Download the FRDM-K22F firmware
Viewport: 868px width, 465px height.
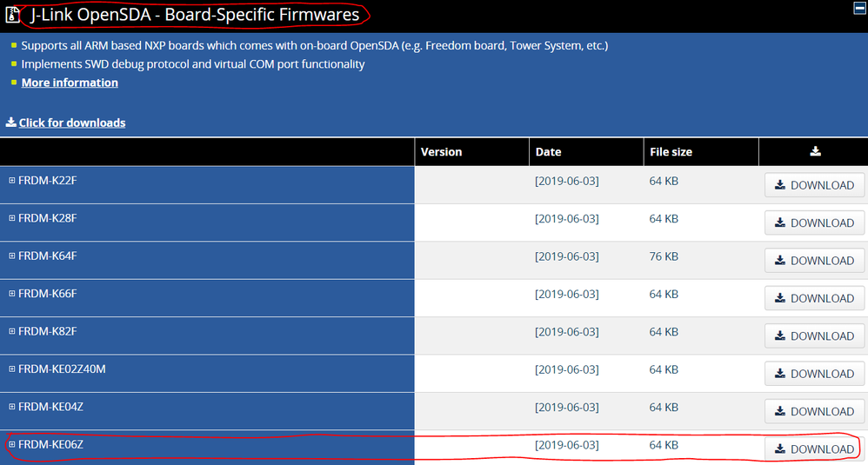click(x=814, y=185)
